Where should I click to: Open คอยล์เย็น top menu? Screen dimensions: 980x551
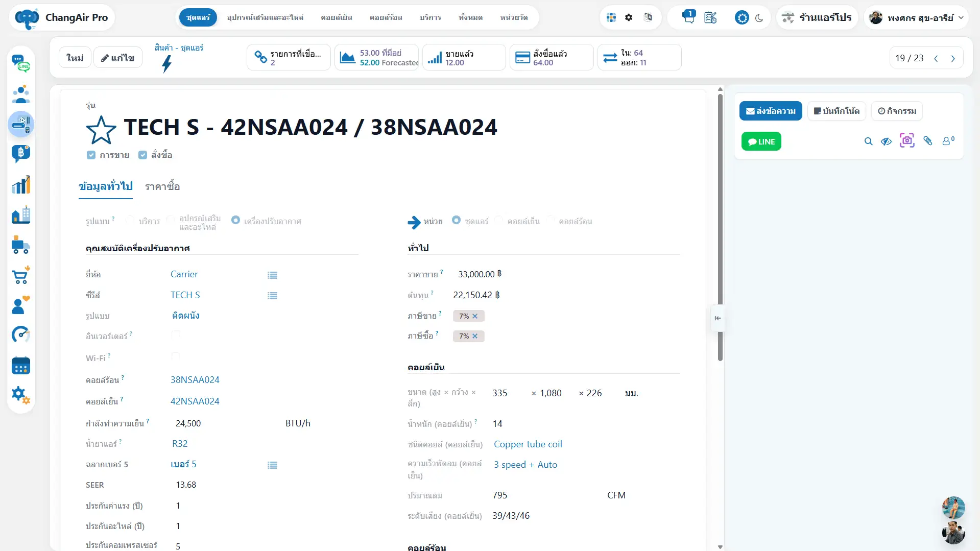337,17
